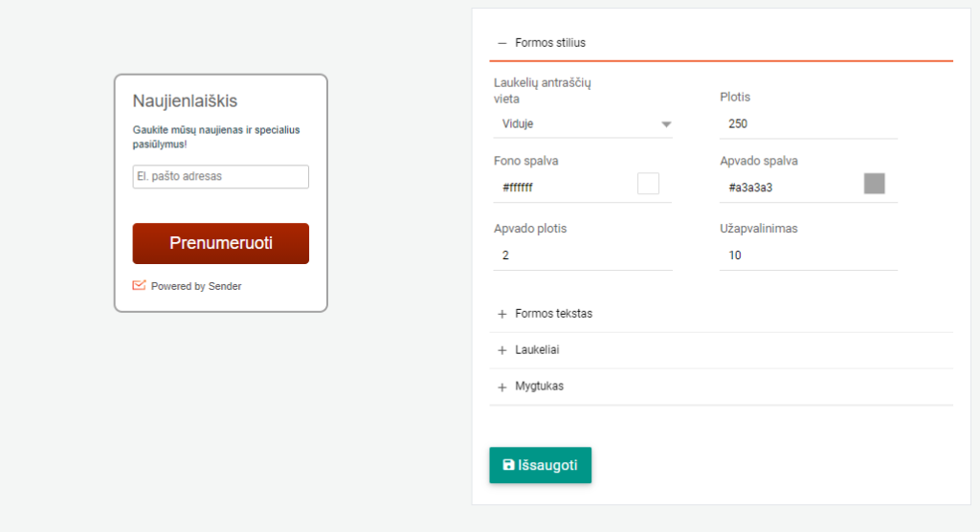Collapse section using minus icon beside Formos stilius

501,43
